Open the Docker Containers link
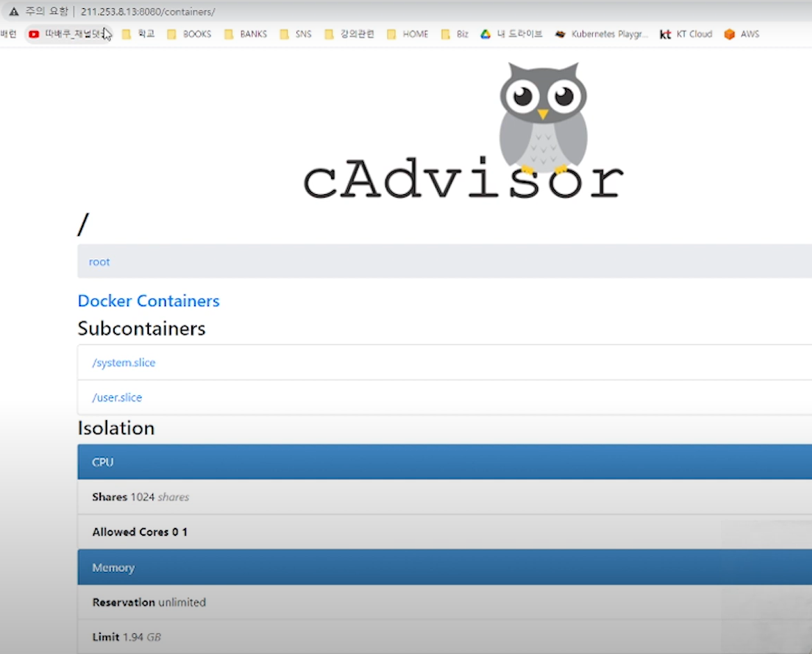The width and height of the screenshot is (812, 654). coord(149,301)
